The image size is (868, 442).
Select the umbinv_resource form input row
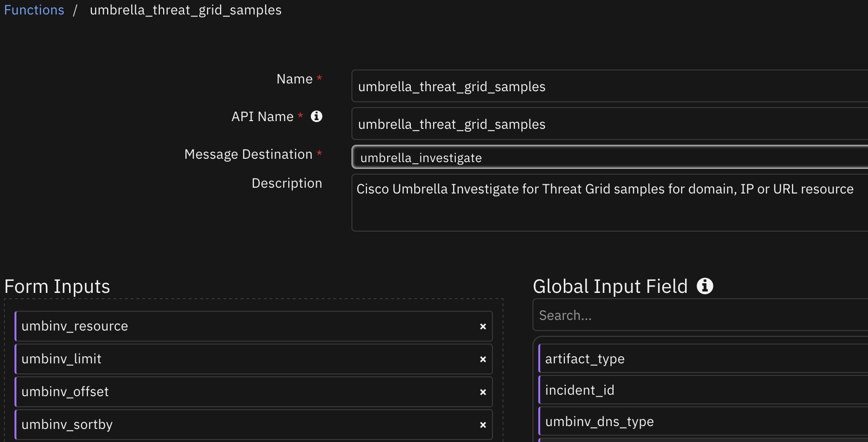(x=253, y=326)
